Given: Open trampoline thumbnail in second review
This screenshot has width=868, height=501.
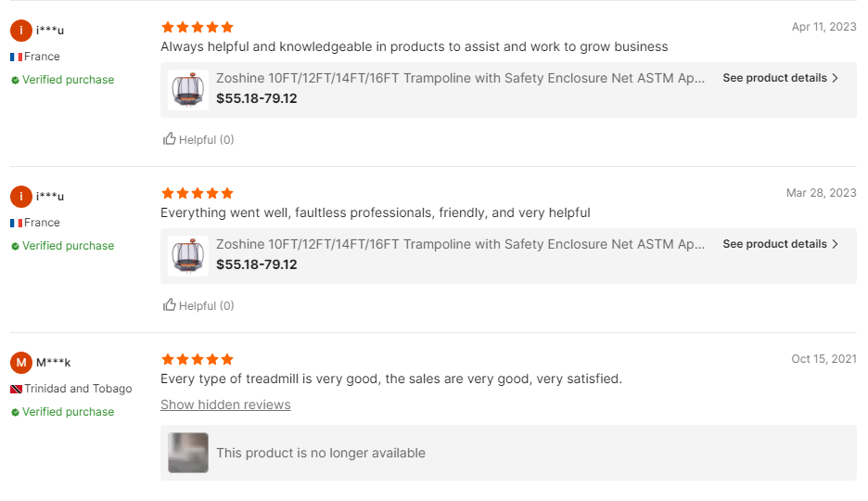Looking at the screenshot, I should (188, 256).
